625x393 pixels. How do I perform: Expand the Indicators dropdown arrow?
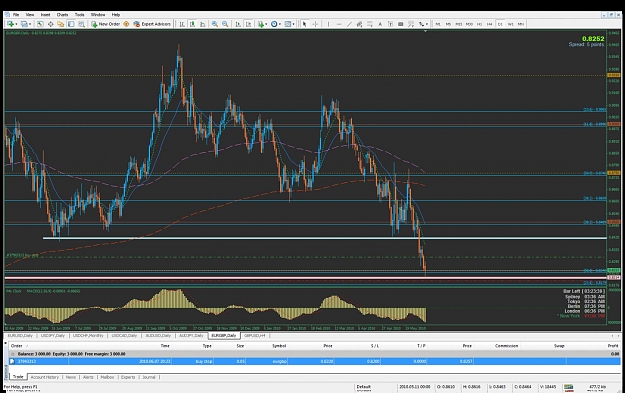[266, 24]
